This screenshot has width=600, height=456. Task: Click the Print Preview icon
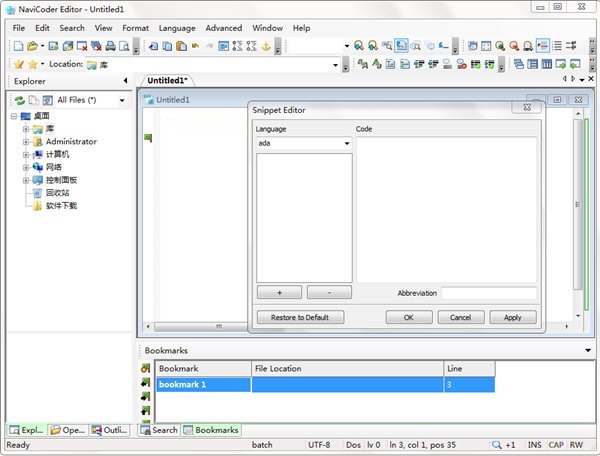124,46
